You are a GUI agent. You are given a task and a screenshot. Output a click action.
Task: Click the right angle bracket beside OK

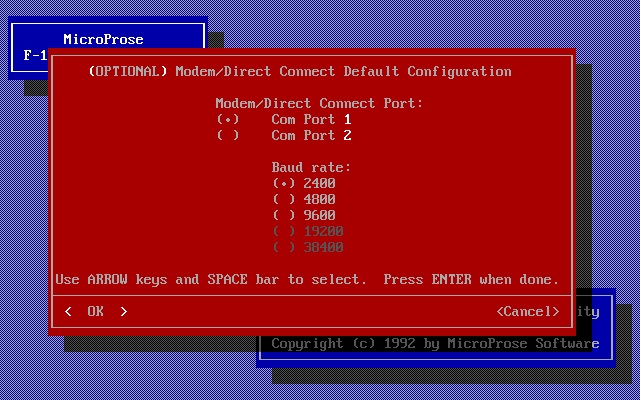coord(124,311)
